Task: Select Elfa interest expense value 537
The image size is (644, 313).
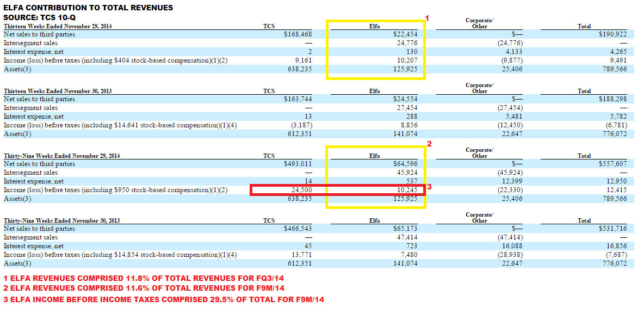Action: click(x=412, y=181)
